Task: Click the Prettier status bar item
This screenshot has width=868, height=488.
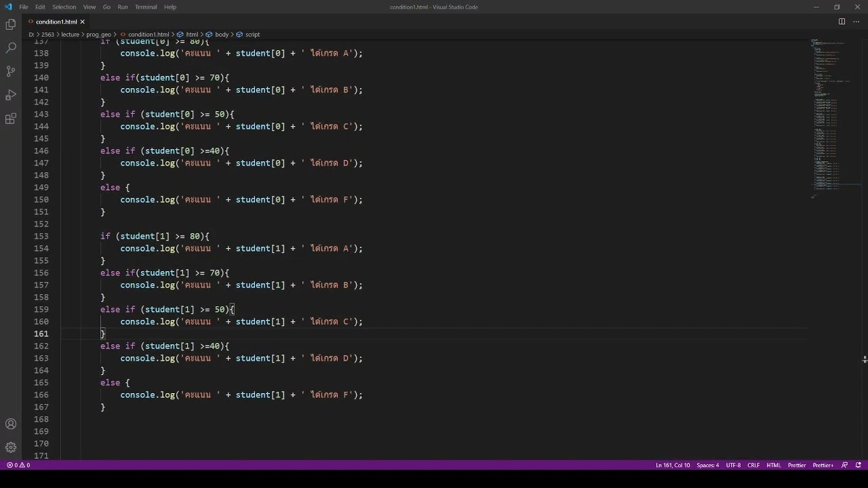Action: (797, 465)
